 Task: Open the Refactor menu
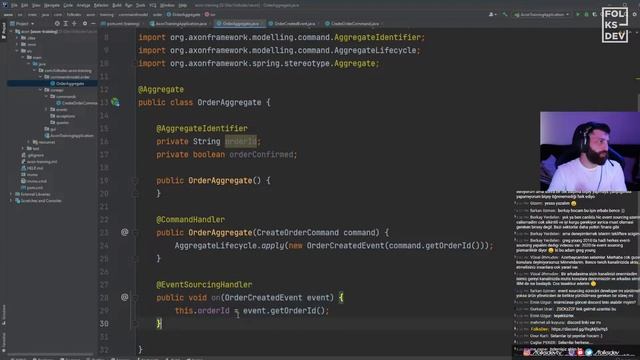[101, 5]
